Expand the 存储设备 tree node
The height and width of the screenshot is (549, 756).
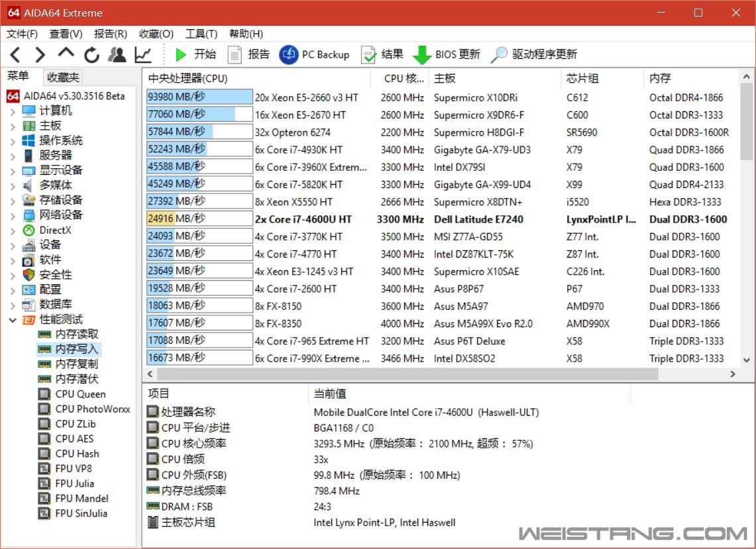[13, 201]
